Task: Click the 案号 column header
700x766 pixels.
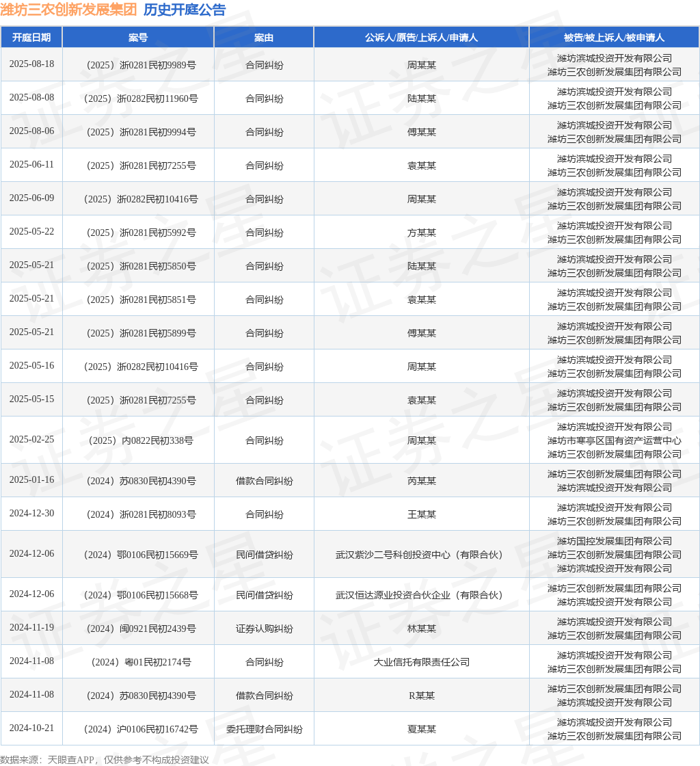Action: pyautogui.click(x=138, y=38)
